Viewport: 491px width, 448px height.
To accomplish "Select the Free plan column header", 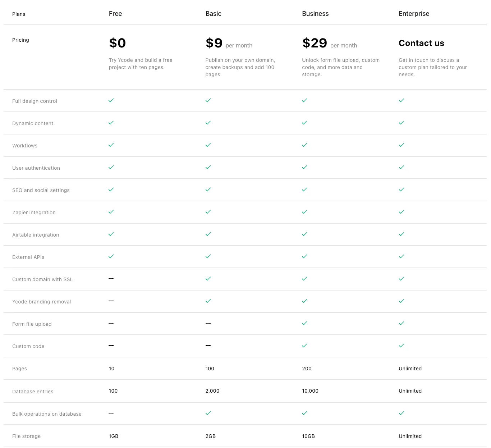I will pos(115,14).
